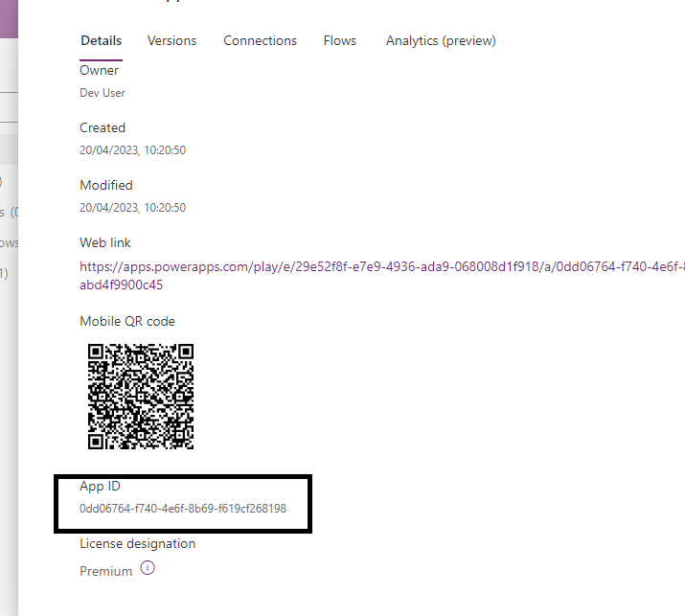Viewport: 685px width, 616px height.
Task: Open the Versions tab
Action: point(171,40)
